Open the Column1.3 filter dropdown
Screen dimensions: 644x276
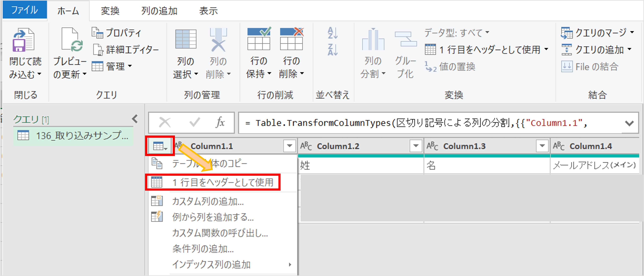pyautogui.click(x=542, y=146)
